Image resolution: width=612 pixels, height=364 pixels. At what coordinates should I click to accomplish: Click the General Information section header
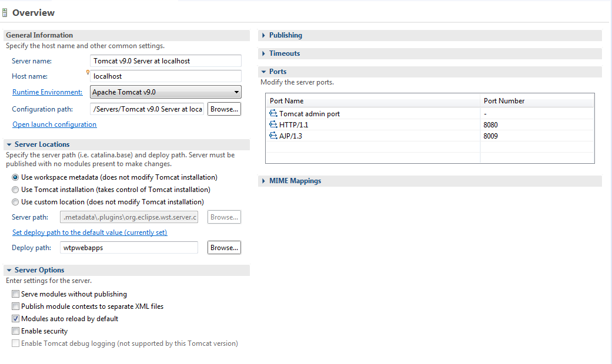click(126, 35)
